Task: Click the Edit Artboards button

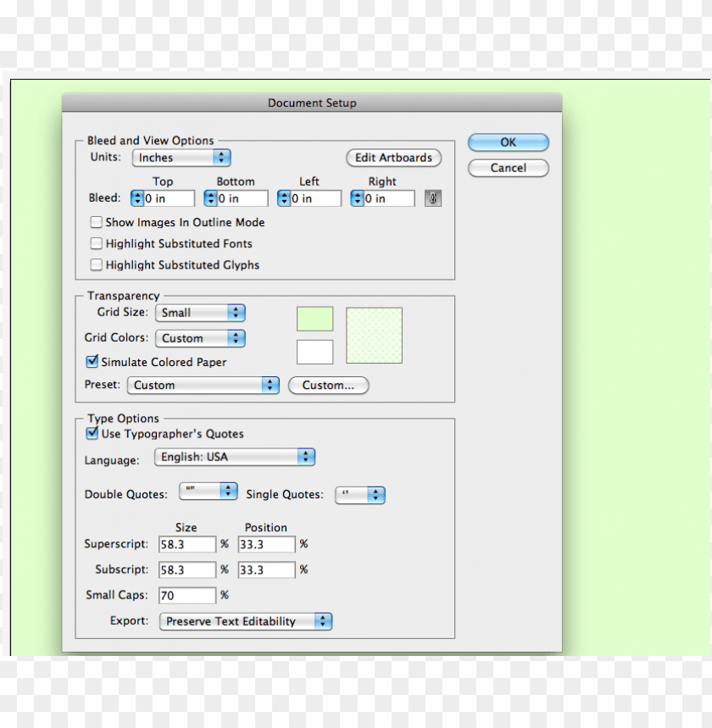Action: [393, 158]
